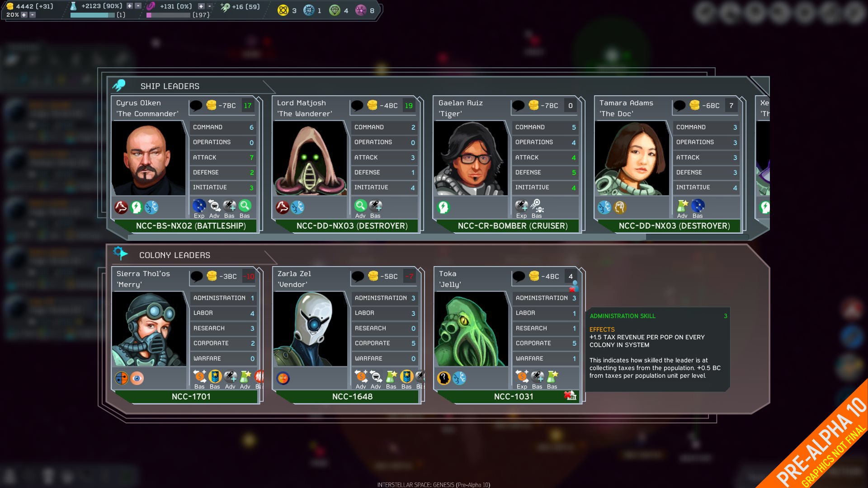Click the NCC-1031 colony assignment label
Image resolution: width=868 pixels, height=488 pixels.
click(x=513, y=397)
